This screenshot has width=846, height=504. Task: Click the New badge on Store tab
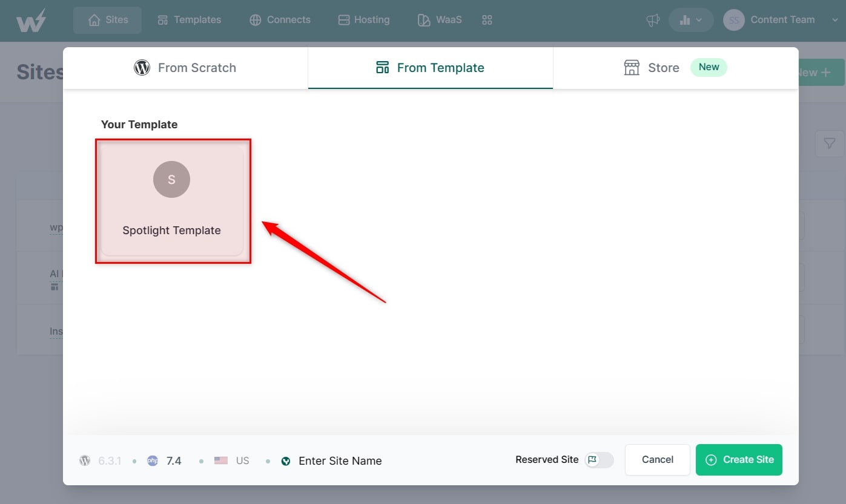[709, 67]
